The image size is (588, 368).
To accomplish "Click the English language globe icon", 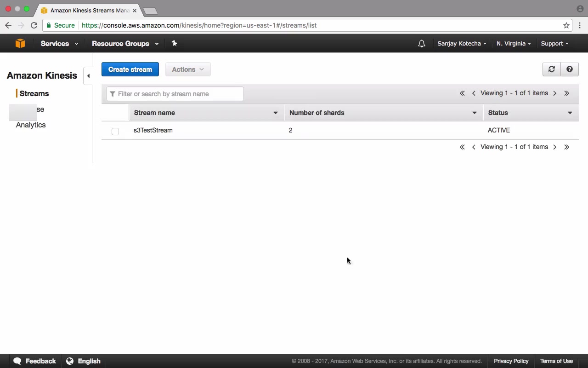I will click(70, 361).
